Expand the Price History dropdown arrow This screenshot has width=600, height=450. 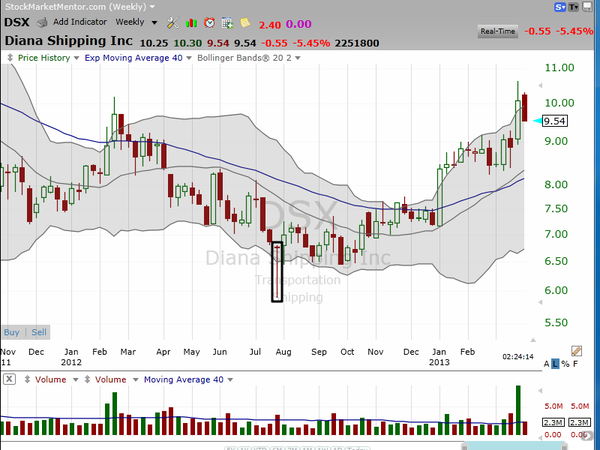click(x=76, y=58)
